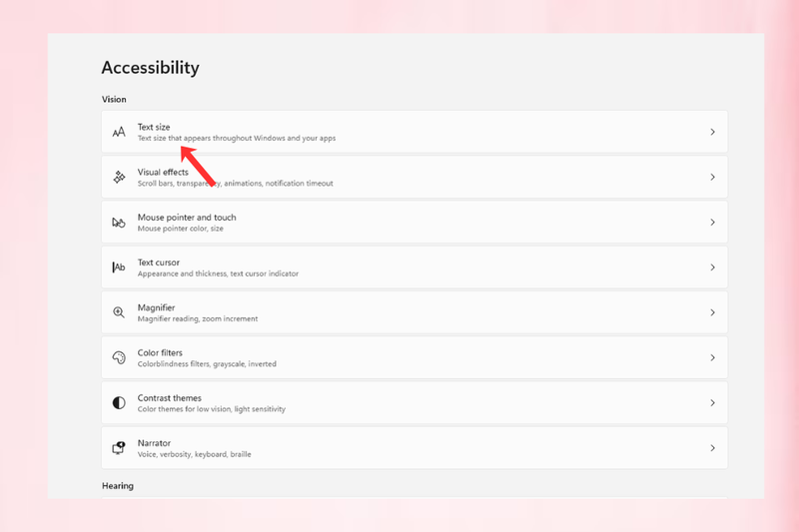Expand the Text size row chevron
799x532 pixels.
712,132
